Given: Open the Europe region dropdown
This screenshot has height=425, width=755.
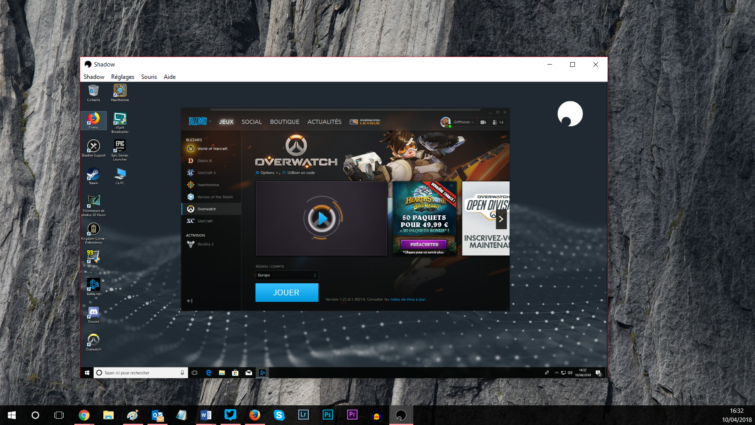Looking at the screenshot, I should pyautogui.click(x=286, y=275).
